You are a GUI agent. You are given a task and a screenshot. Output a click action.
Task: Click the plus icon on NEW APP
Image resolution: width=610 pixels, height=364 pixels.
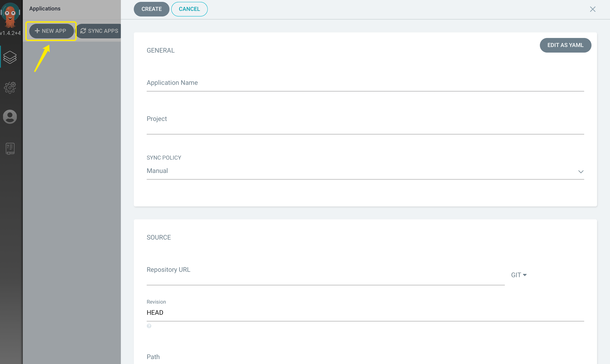(37, 31)
